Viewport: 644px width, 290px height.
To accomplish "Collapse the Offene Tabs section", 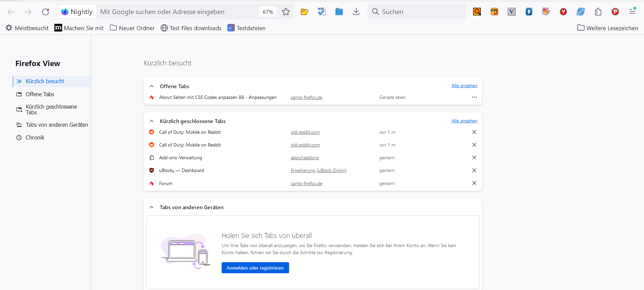I will pos(152,86).
